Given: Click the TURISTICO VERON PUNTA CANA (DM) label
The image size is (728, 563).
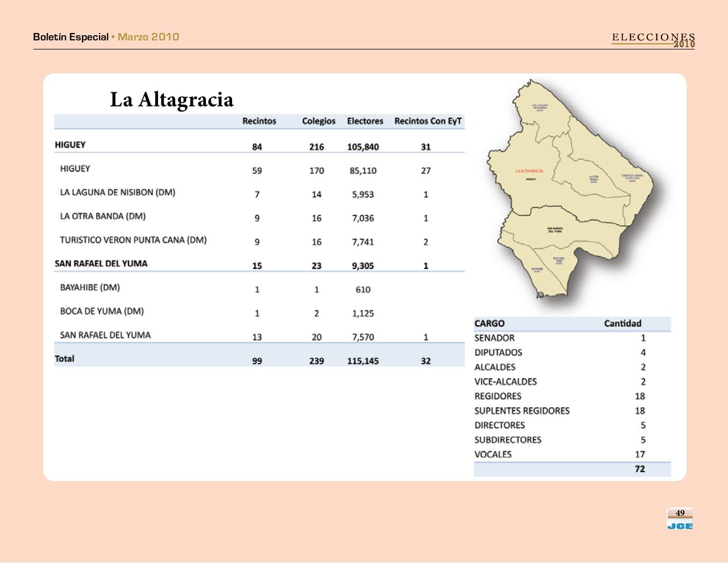Looking at the screenshot, I should tap(133, 240).
